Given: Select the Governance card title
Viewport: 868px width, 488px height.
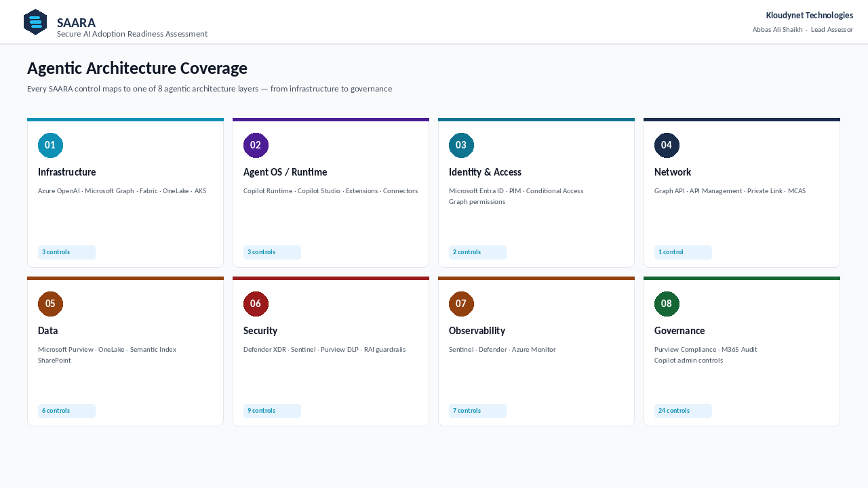Looking at the screenshot, I should click(679, 331).
